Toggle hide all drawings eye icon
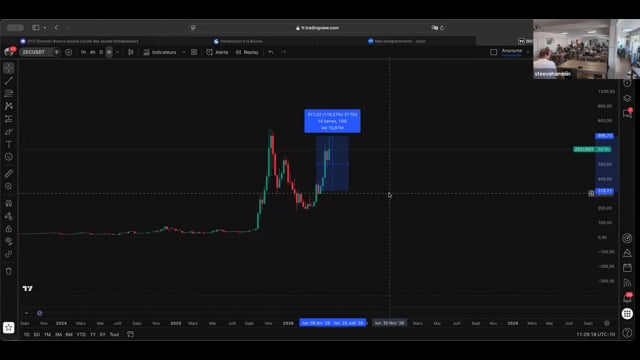Screen dimensions: 640x360 [9, 241]
